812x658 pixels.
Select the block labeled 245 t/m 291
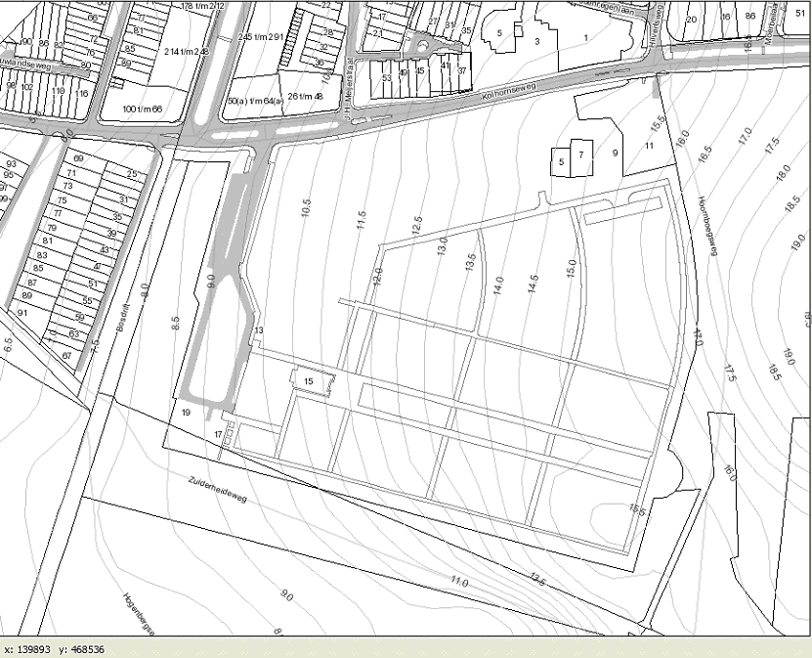click(x=261, y=37)
